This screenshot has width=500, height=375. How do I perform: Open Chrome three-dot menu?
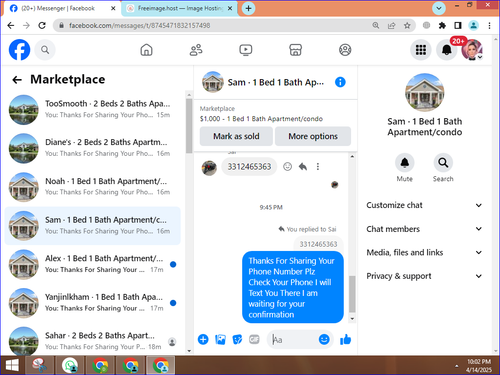coord(489,25)
